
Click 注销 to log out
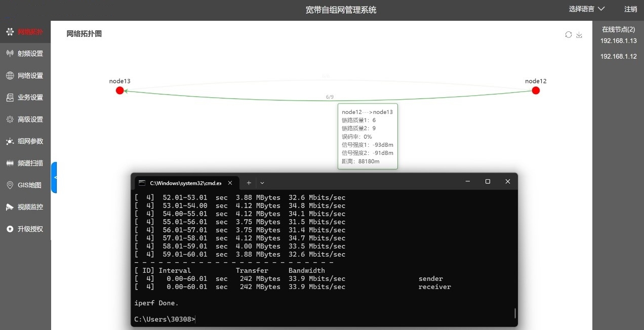[631, 9]
